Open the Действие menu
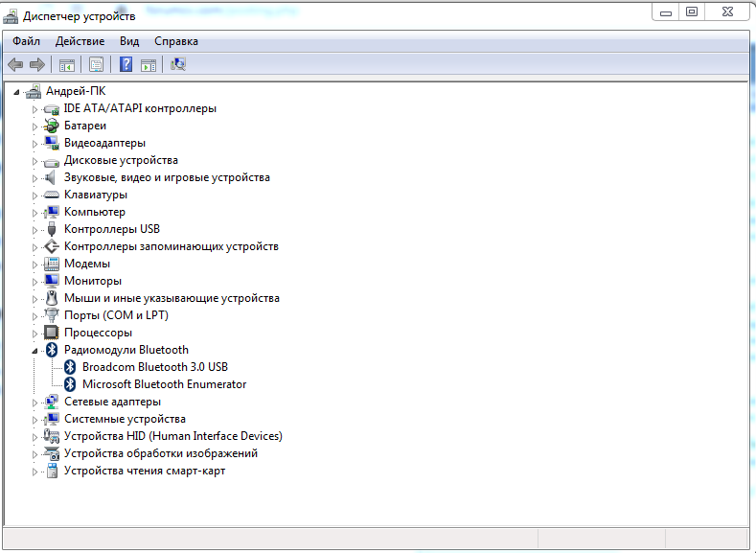Screen dimensions: 756x553 [x=80, y=41]
